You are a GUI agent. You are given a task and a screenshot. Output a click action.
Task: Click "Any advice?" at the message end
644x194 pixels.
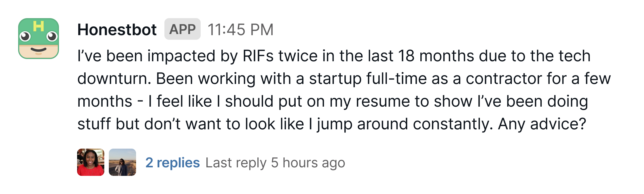coord(542,124)
